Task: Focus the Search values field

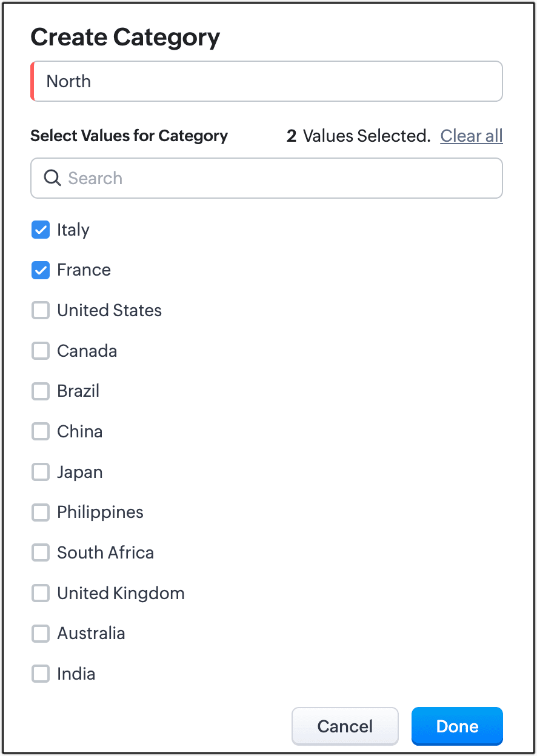Action: tap(279, 178)
